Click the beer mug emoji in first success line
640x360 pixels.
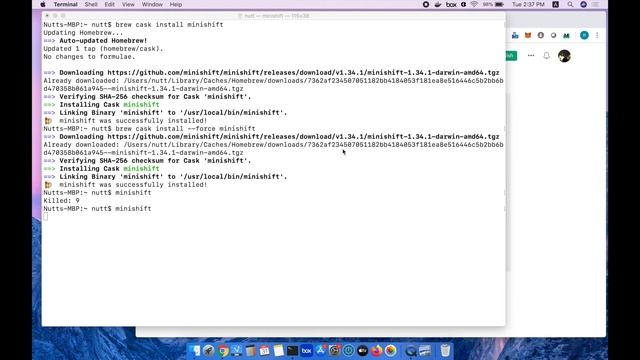48,121
